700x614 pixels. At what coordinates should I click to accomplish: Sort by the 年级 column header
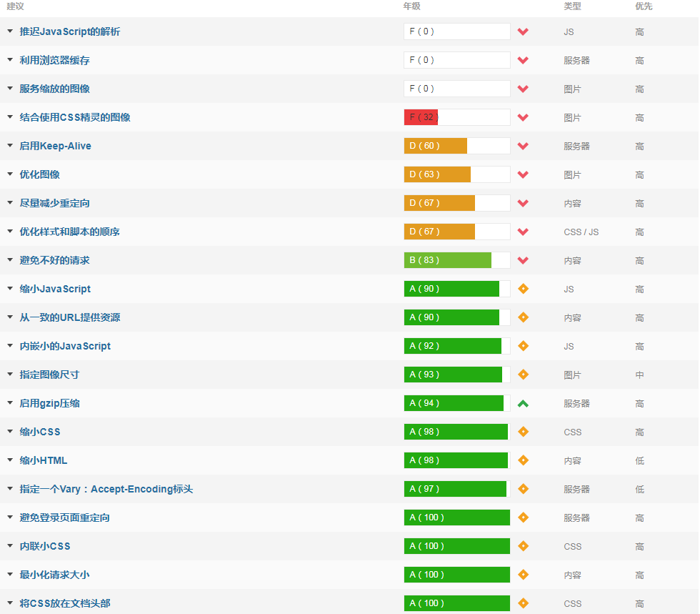(x=411, y=6)
